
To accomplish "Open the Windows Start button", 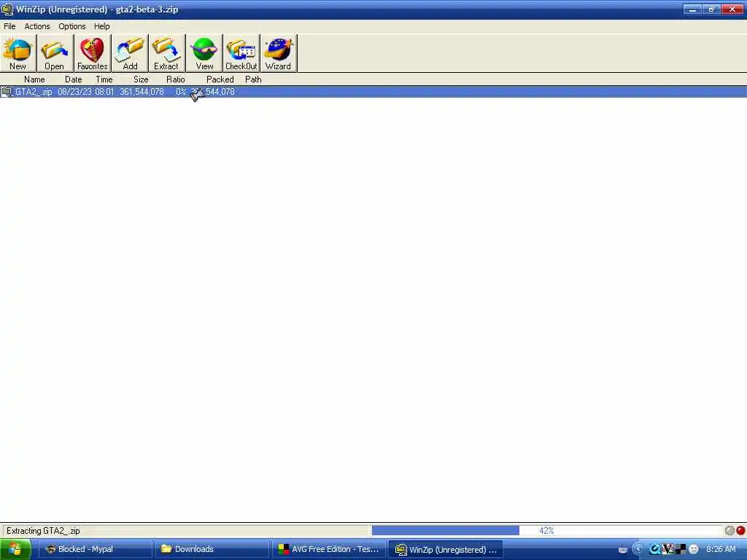I will [15, 549].
